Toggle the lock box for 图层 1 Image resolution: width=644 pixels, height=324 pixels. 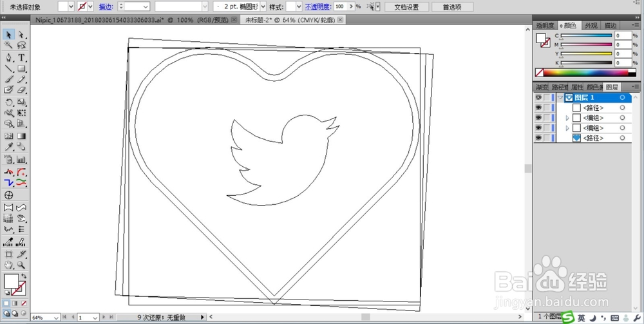(547, 98)
